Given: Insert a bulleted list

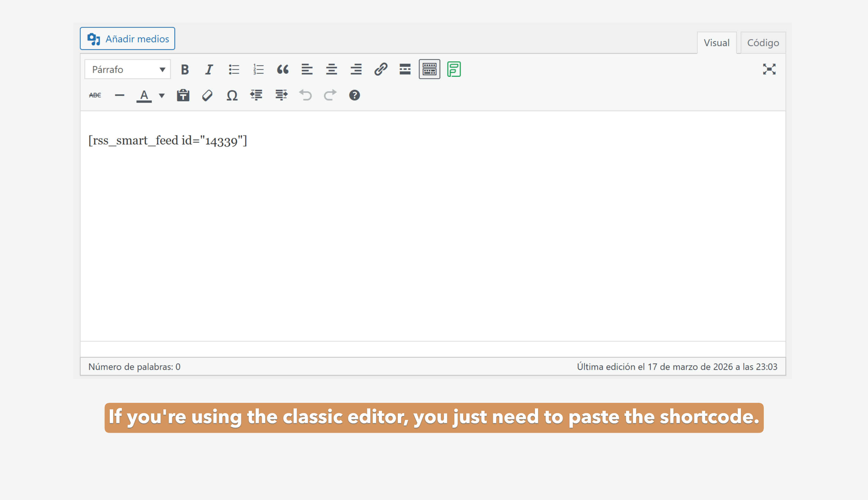Looking at the screenshot, I should click(234, 69).
